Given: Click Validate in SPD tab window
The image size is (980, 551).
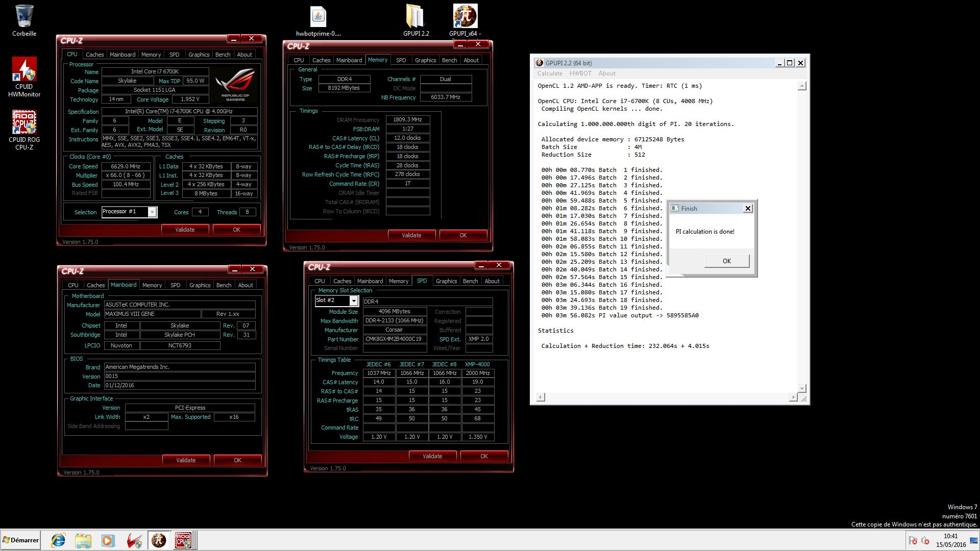Looking at the screenshot, I should 432,456.
